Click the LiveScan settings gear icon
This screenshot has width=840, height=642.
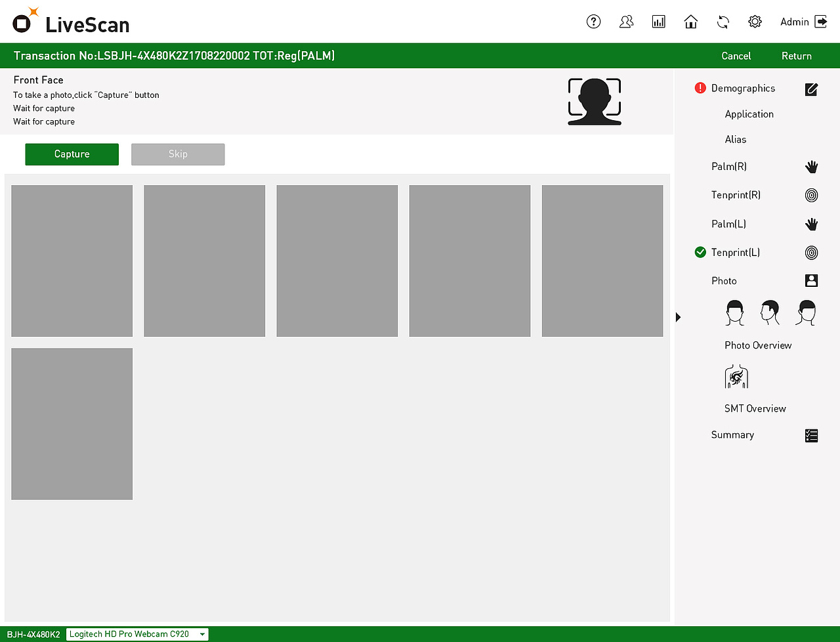[755, 21]
